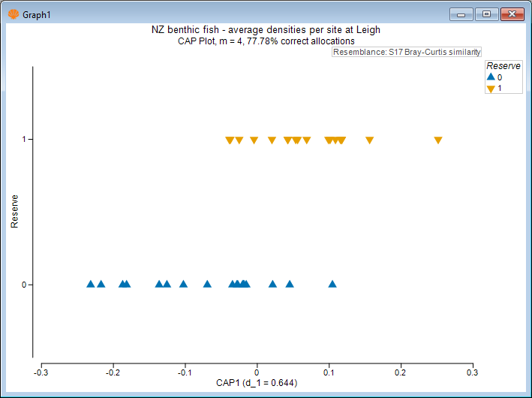532x398 pixels.
Task: Maximize the Graph1 window
Action: pyautogui.click(x=487, y=14)
